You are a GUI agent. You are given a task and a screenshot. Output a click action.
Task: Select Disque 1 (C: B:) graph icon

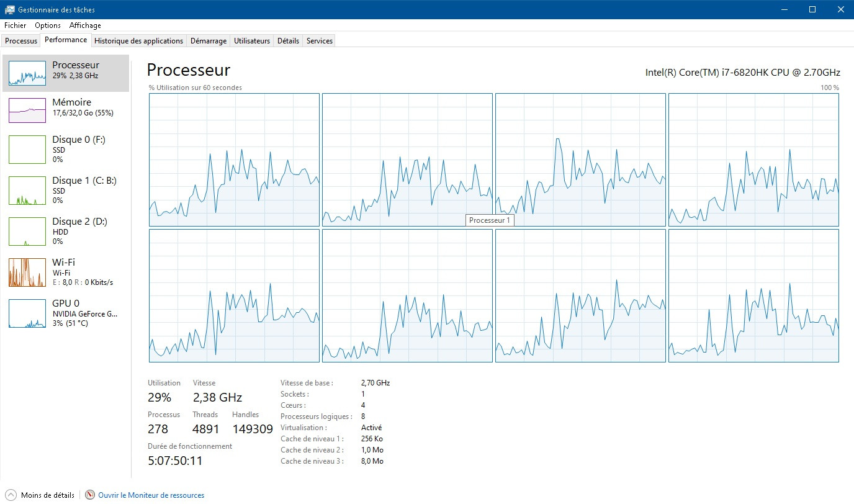(27, 191)
